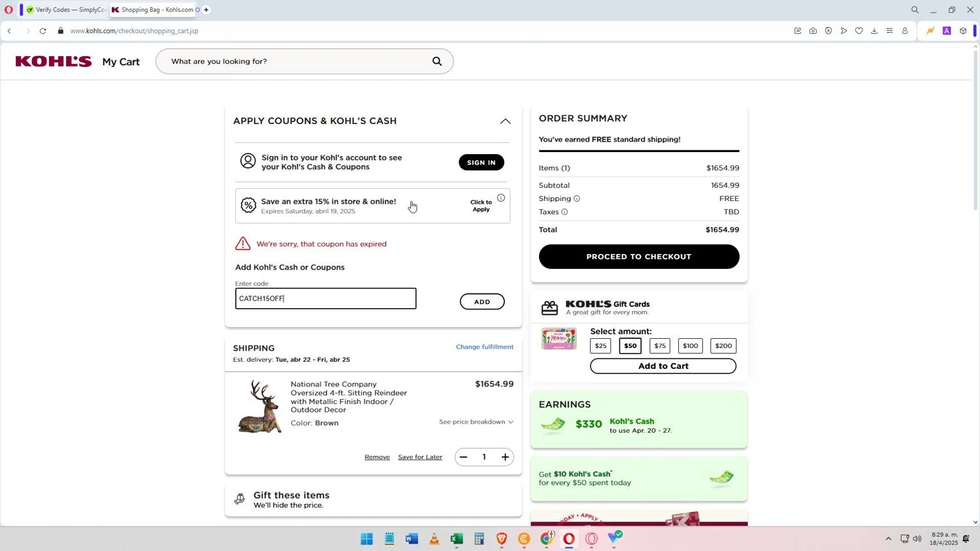980x551 pixels.
Task: Click Get $10 Kohl's Cash banner
Action: (639, 479)
